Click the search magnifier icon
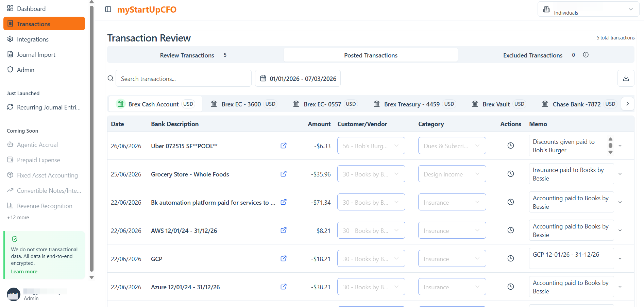Screen dimensions: 644x307 pyautogui.click(x=111, y=78)
